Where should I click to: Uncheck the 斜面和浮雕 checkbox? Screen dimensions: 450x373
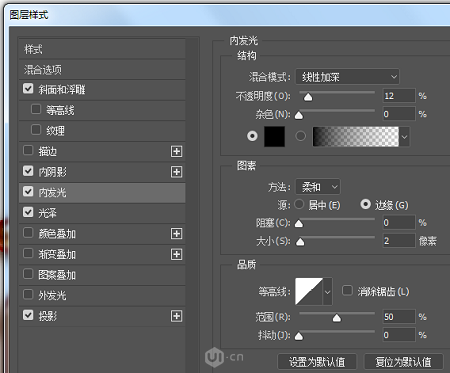28,89
